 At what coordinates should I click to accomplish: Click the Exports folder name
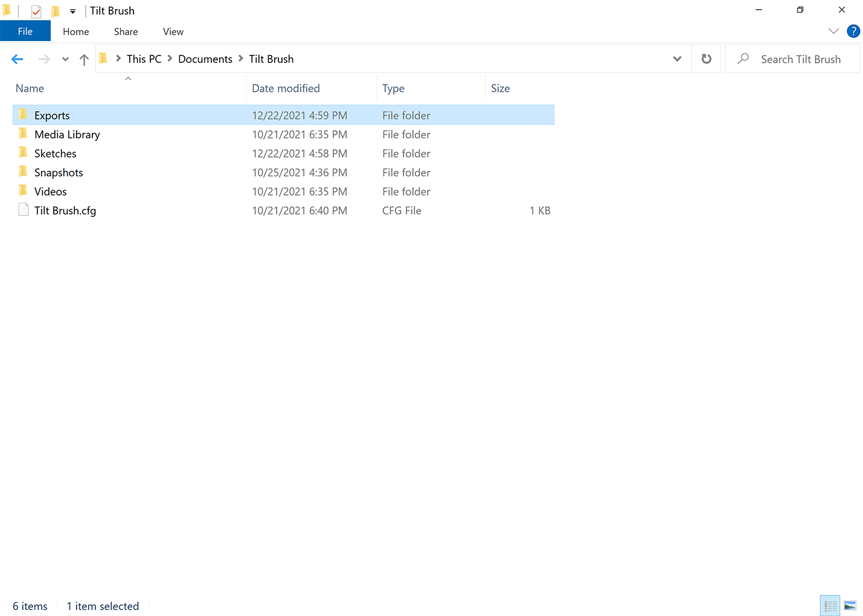[x=52, y=115]
